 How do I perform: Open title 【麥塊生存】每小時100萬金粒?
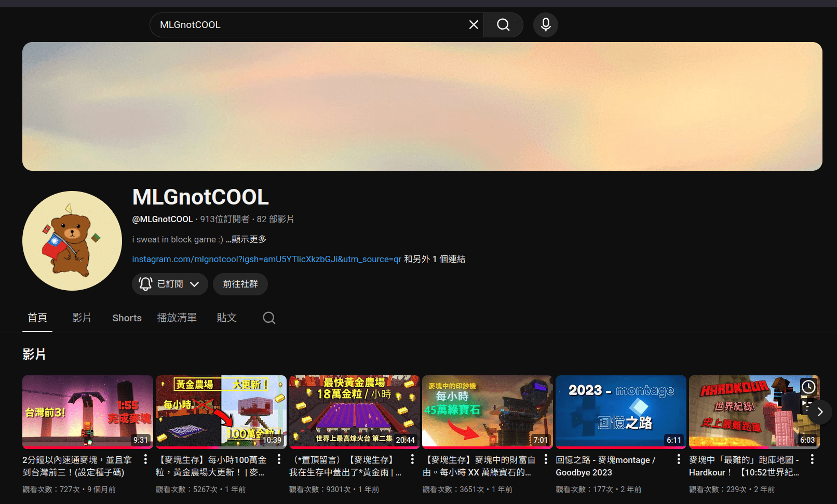[x=211, y=466]
